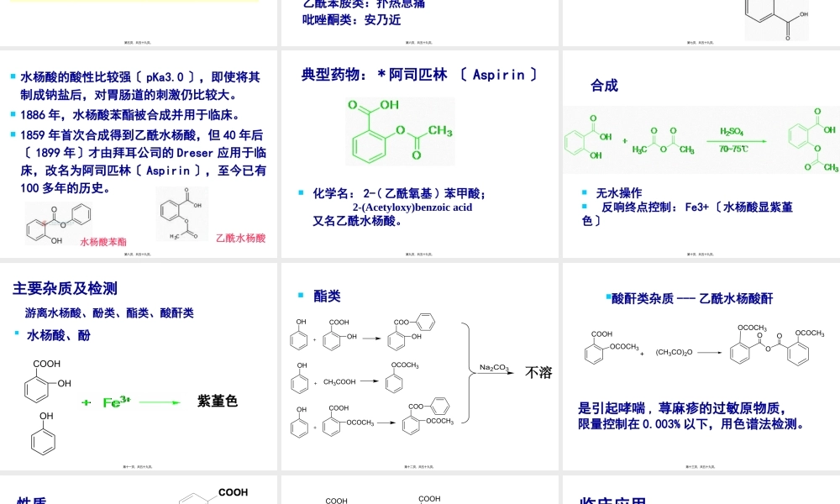840x504 pixels.
Task: Select the salicylic acid structure in the 主要杂质及检测 slide
Action: coord(47,381)
